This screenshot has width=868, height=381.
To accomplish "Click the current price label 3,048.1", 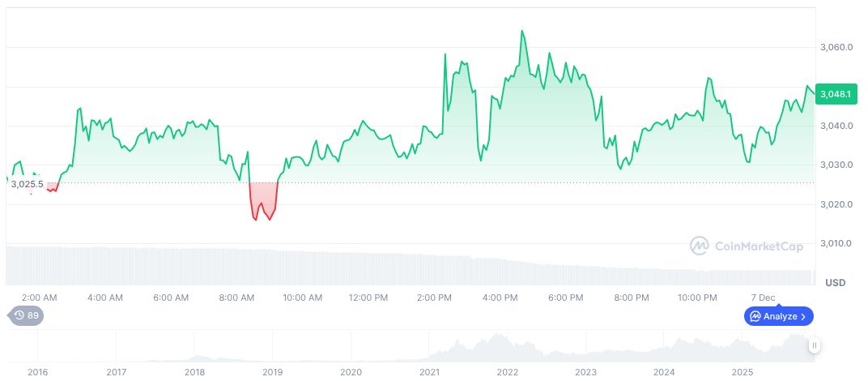I will coord(835,94).
